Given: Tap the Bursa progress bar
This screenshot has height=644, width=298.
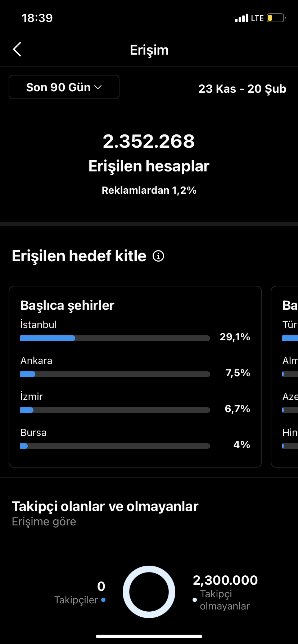Looking at the screenshot, I should coord(115,446).
